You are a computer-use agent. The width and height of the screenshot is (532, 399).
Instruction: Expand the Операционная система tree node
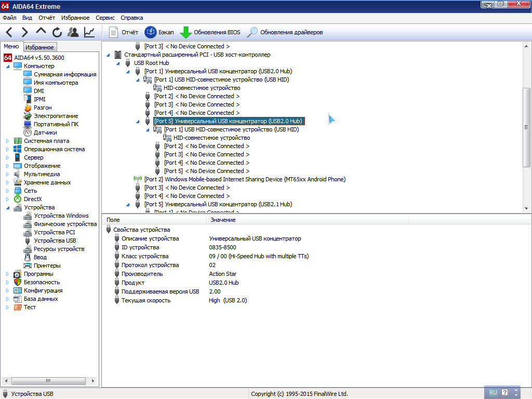[7, 149]
